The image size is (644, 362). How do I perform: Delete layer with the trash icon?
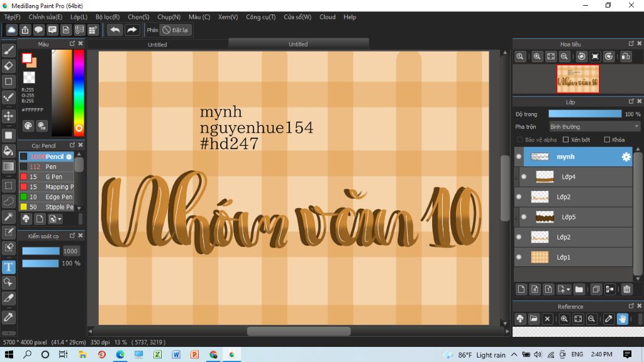pyautogui.click(x=627, y=289)
